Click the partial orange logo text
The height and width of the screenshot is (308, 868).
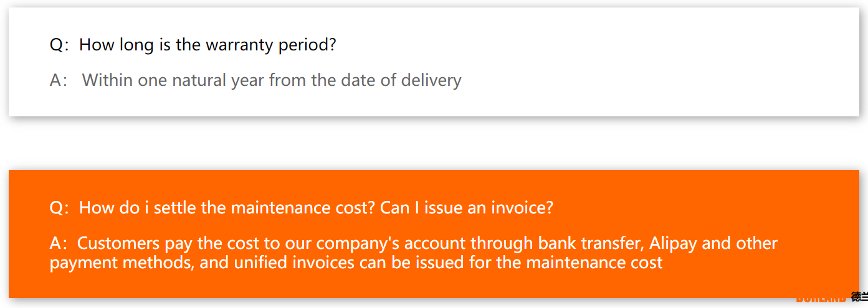tap(821, 300)
